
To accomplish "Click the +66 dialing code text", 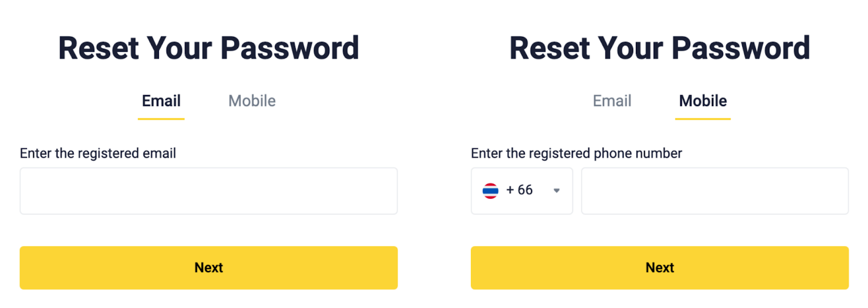I will pos(519,190).
